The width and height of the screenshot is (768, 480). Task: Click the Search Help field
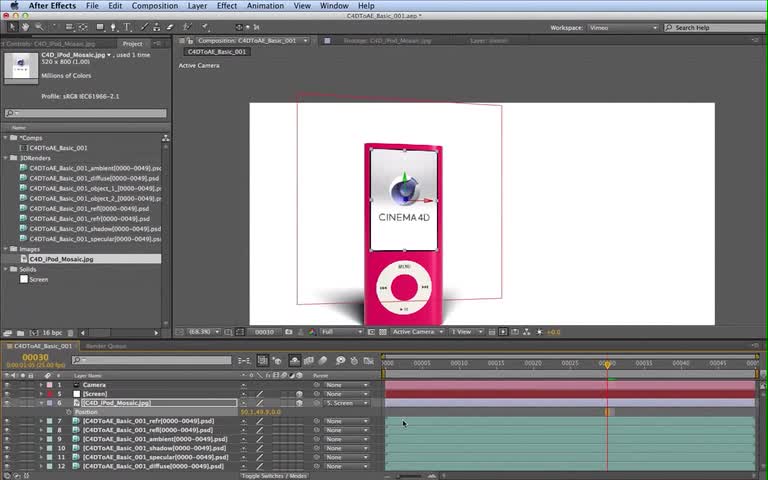point(714,28)
